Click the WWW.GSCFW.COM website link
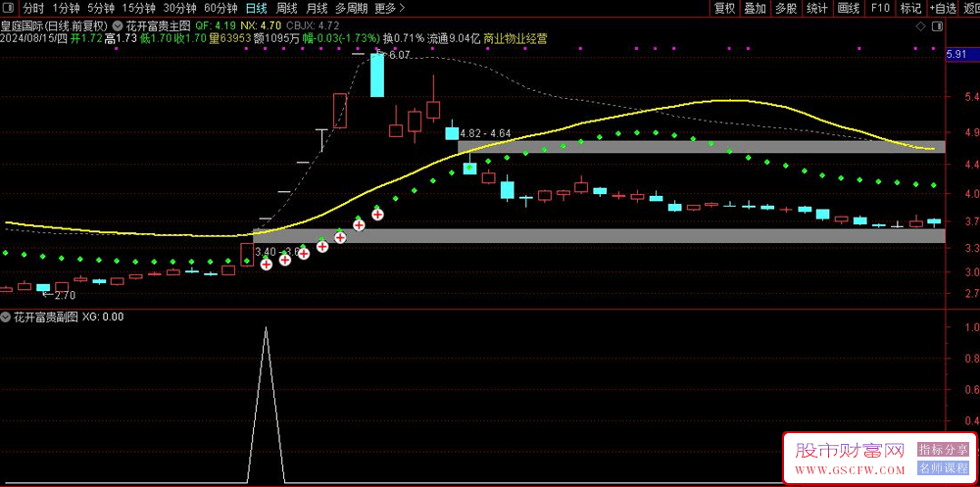The image size is (980, 487). click(x=850, y=470)
